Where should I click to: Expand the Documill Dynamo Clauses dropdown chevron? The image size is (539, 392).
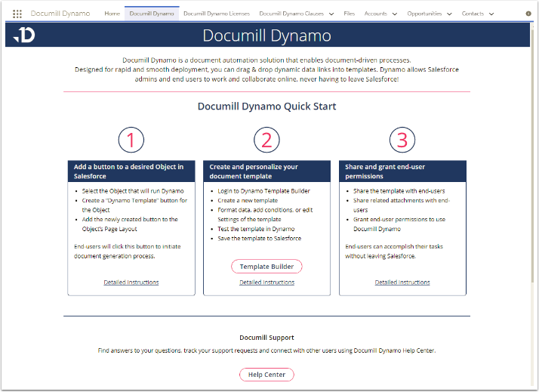[x=331, y=14]
